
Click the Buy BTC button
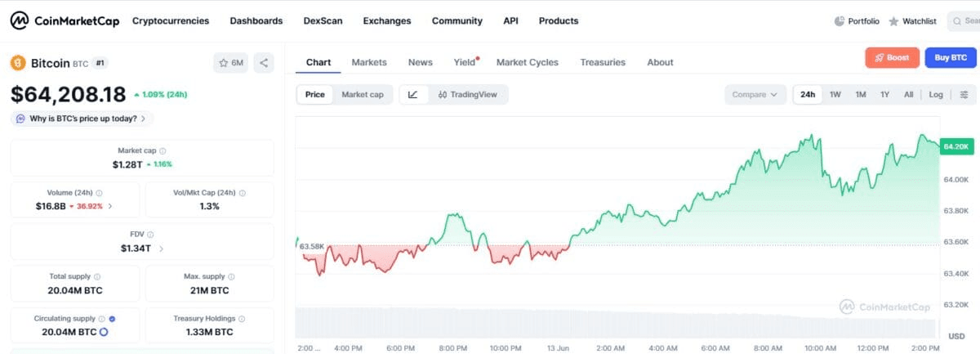pos(951,57)
